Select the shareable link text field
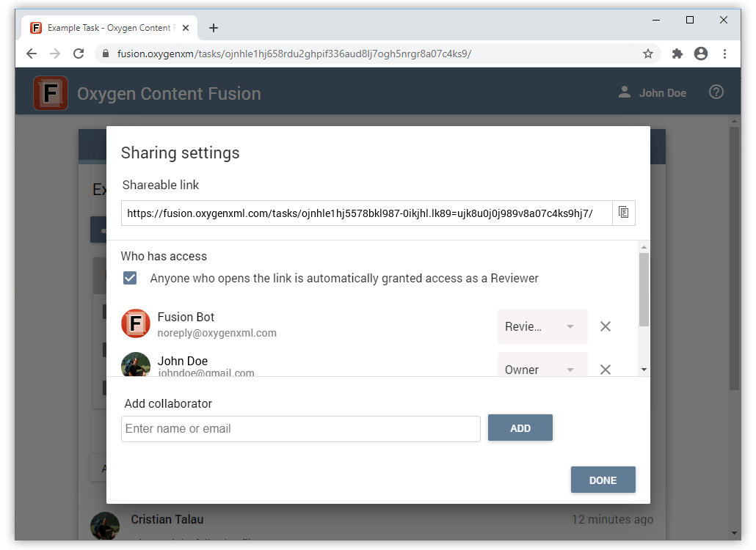756x550 pixels. 366,213
